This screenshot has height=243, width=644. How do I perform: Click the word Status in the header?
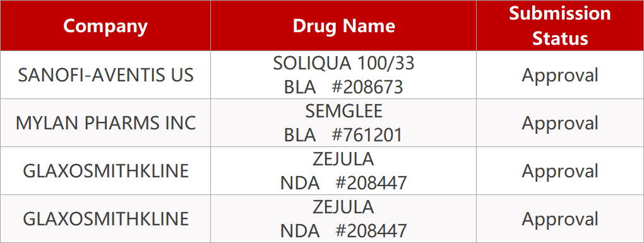point(560,39)
